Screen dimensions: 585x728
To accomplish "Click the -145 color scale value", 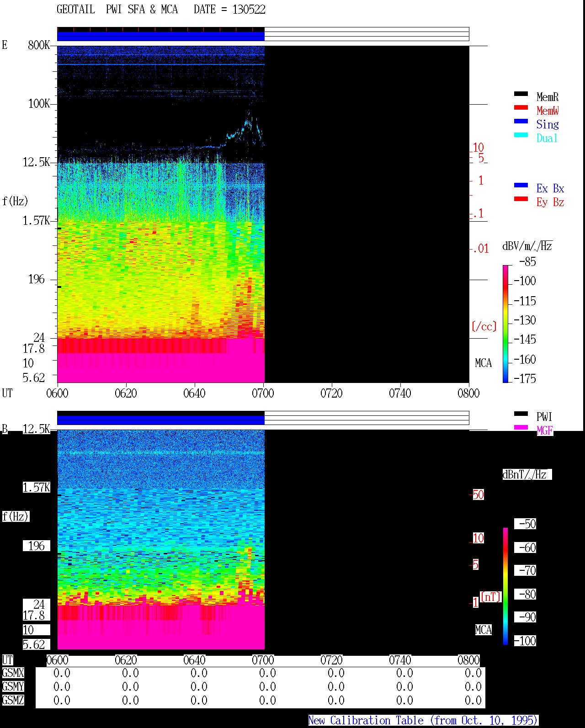I will coord(525,339).
